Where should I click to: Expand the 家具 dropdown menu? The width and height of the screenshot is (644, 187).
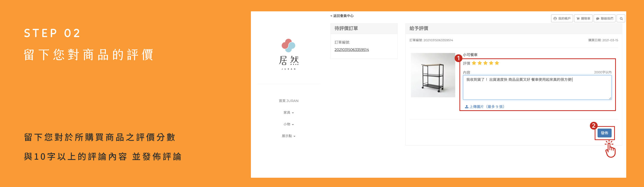(x=289, y=113)
